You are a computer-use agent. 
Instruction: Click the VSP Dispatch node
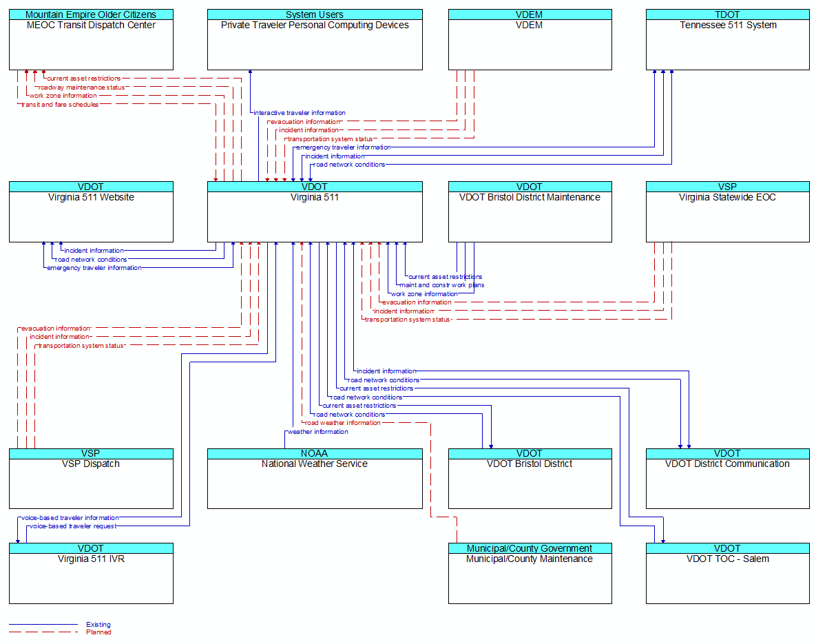click(x=91, y=479)
